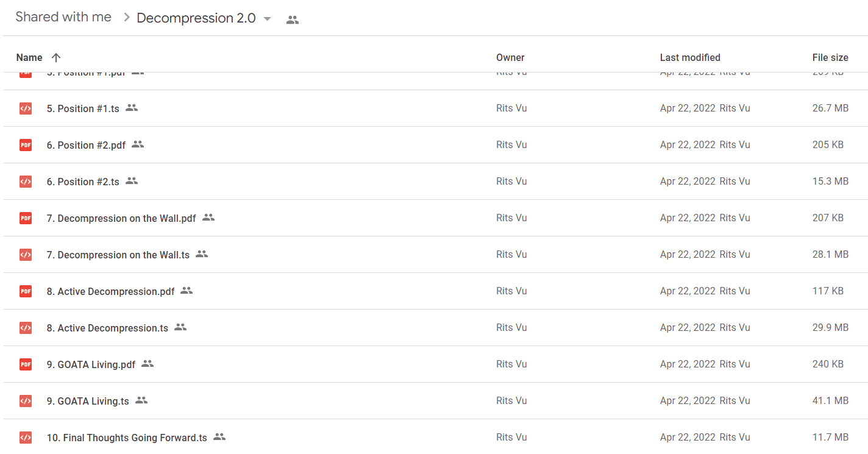The image size is (868, 454).
Task: Select file 5. Position #1.ts
Action: [x=83, y=108]
